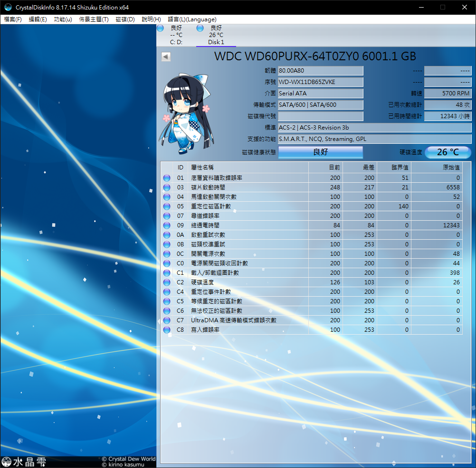The height and width of the screenshot is (468, 476).
Task: Click the SATA/600 transfer mode field
Action: tap(321, 105)
